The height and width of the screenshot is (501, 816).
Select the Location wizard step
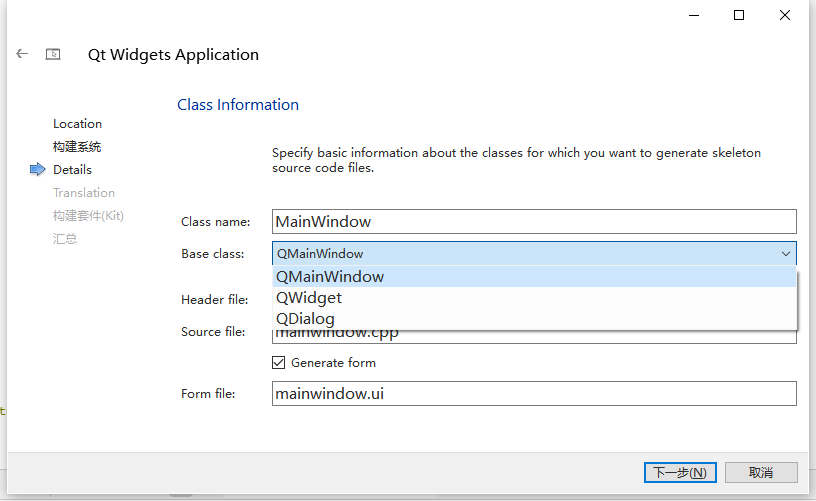coord(78,124)
